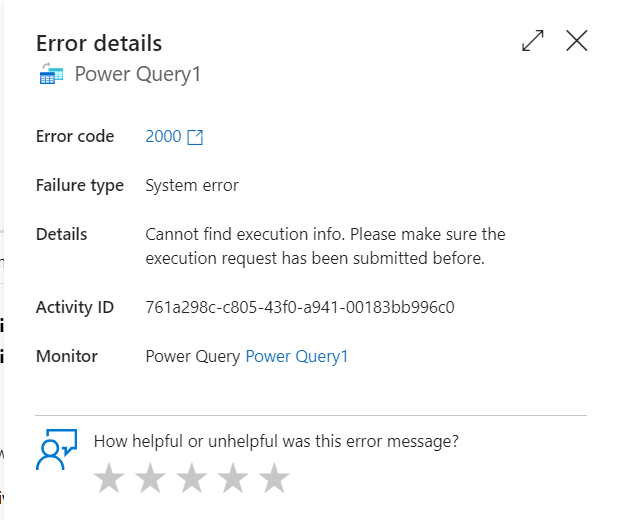Expand the Error details panel
The width and height of the screenshot is (618, 520).
click(532, 41)
